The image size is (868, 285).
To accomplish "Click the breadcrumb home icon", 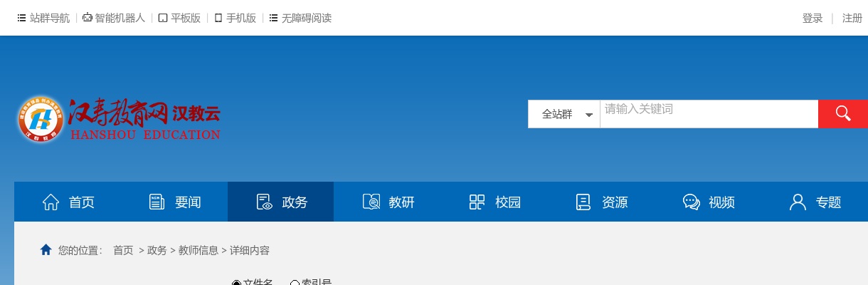I will coord(46,250).
